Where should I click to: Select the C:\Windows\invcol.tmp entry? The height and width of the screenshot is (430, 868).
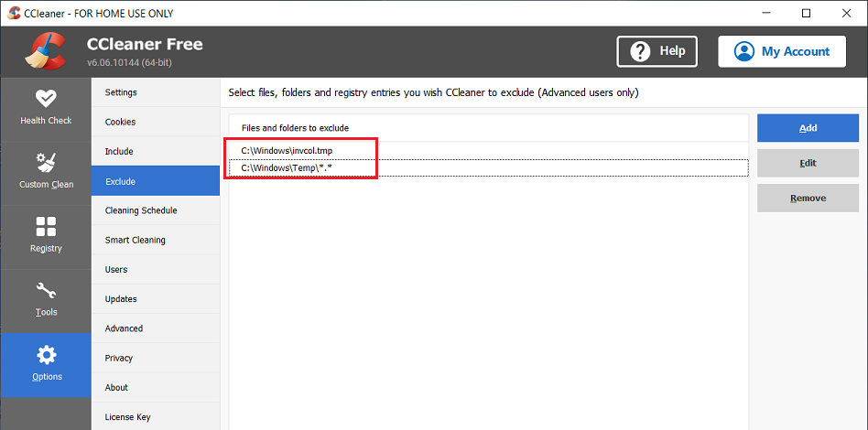287,150
